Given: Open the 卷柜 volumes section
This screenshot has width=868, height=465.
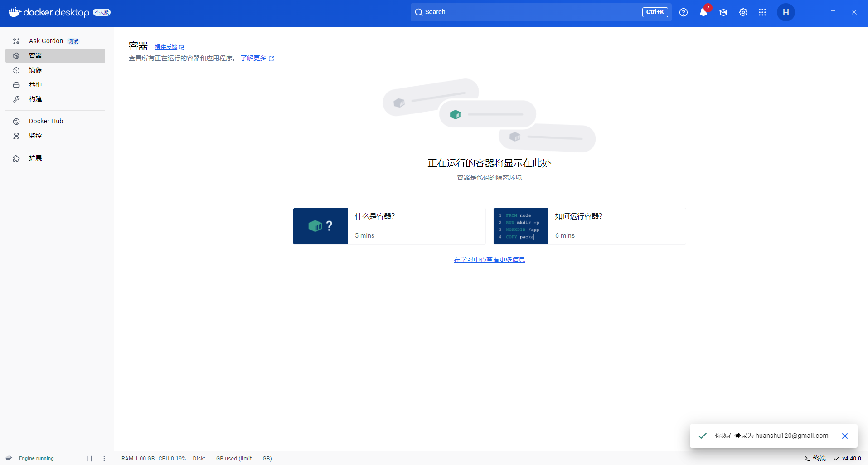Looking at the screenshot, I should coord(55,84).
